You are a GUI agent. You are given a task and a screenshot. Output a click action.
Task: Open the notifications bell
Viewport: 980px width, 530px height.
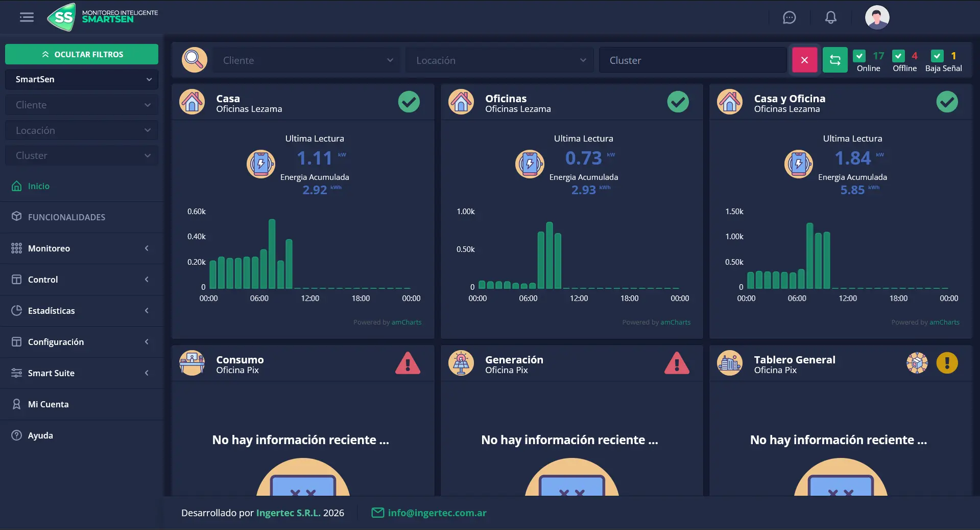(x=831, y=18)
